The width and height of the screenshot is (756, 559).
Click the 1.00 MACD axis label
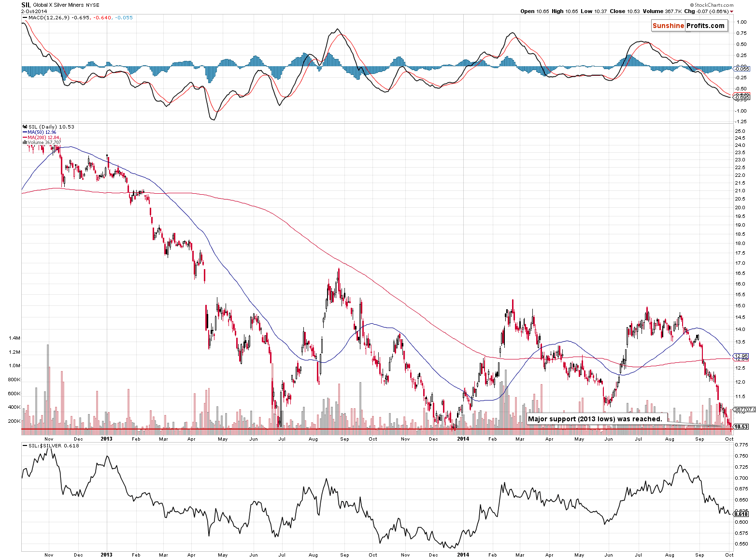click(741, 22)
